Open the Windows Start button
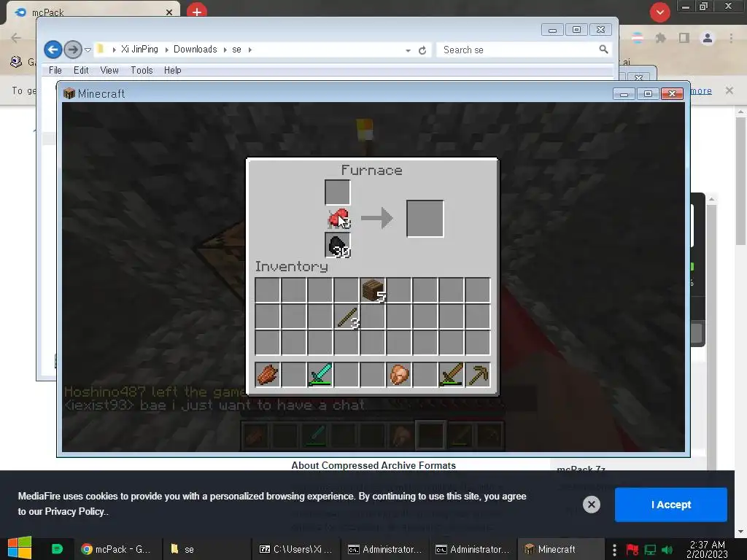 coord(19,548)
